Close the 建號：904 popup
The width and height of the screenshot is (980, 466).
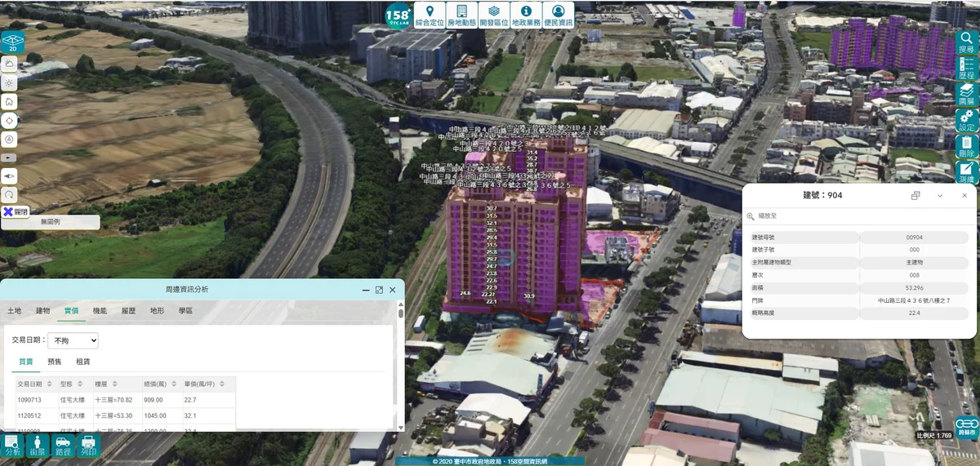click(x=964, y=196)
